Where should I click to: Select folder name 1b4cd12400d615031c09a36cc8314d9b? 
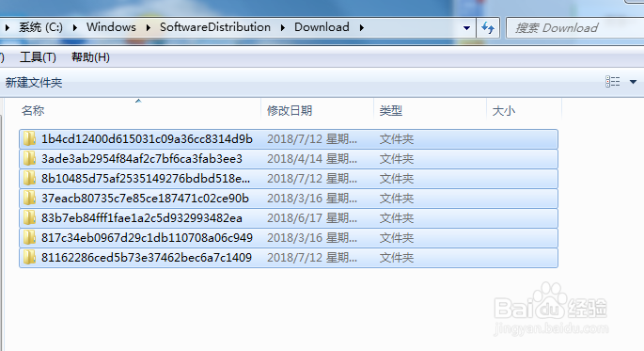point(147,139)
